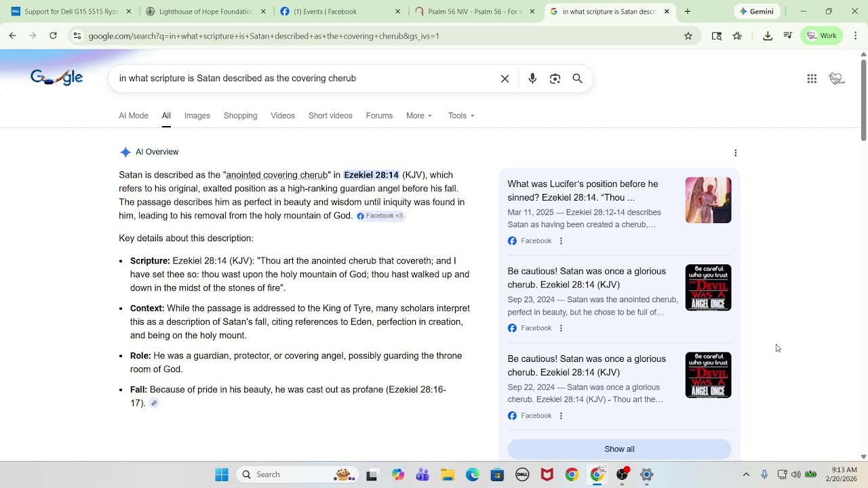Image resolution: width=868 pixels, height=488 pixels.
Task: Click the magnifier search button
Action: 578,79
